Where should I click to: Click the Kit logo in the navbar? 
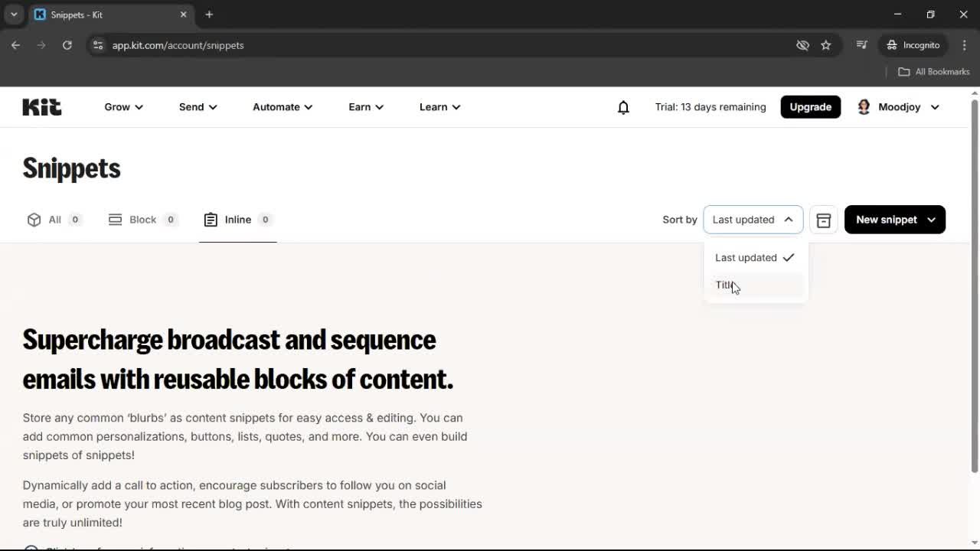click(x=41, y=107)
